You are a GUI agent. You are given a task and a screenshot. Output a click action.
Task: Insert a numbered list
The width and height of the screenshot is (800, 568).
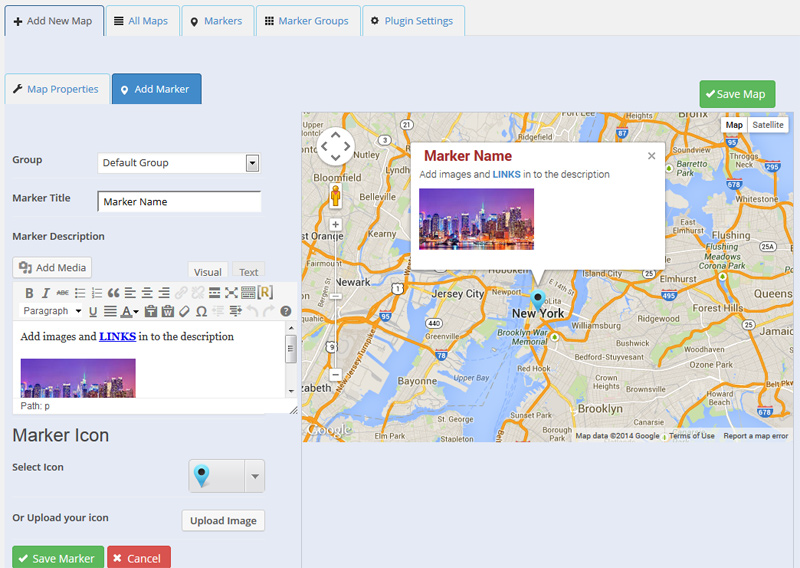click(96, 293)
